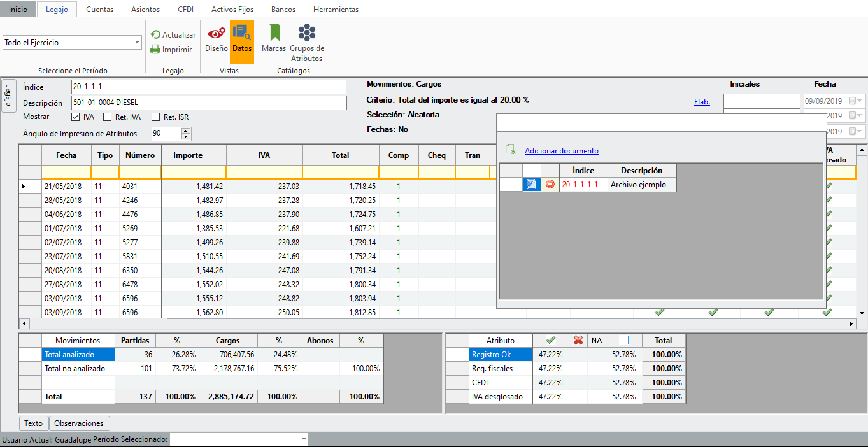Open the Período Seleccionado dropdown in status bar
Viewport: 868px width, 447px height.
(303, 439)
